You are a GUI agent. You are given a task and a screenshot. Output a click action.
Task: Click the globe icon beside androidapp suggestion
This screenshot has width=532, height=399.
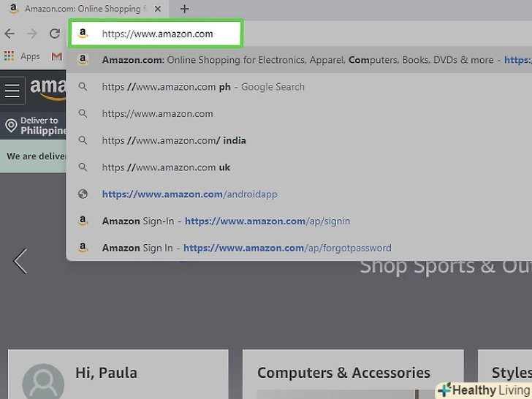coord(83,194)
